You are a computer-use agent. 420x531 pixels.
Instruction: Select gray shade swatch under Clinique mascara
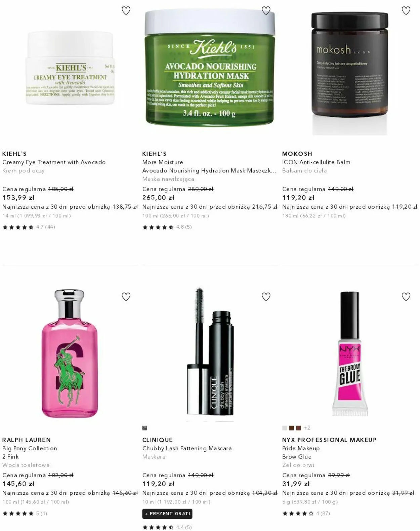(x=145, y=428)
